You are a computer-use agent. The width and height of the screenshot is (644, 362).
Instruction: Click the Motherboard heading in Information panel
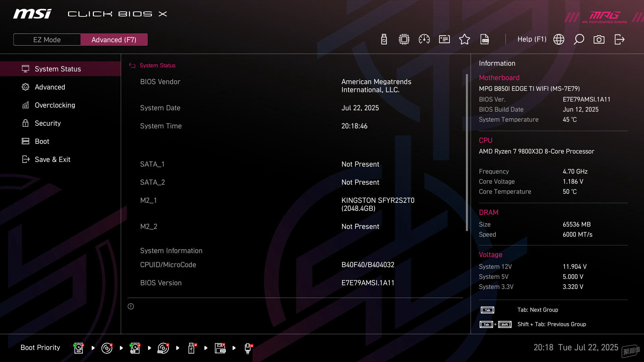pyautogui.click(x=499, y=78)
